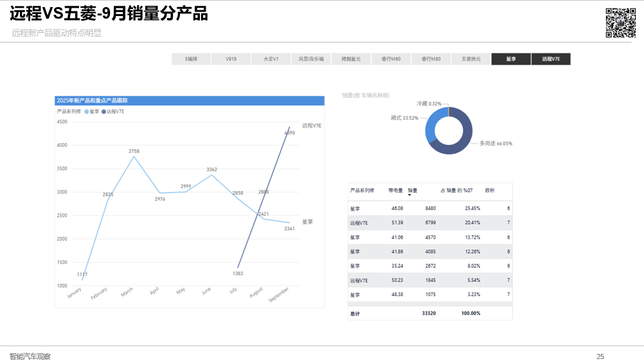Click the 销量(按 车辆名称修) donut title

(x=366, y=95)
